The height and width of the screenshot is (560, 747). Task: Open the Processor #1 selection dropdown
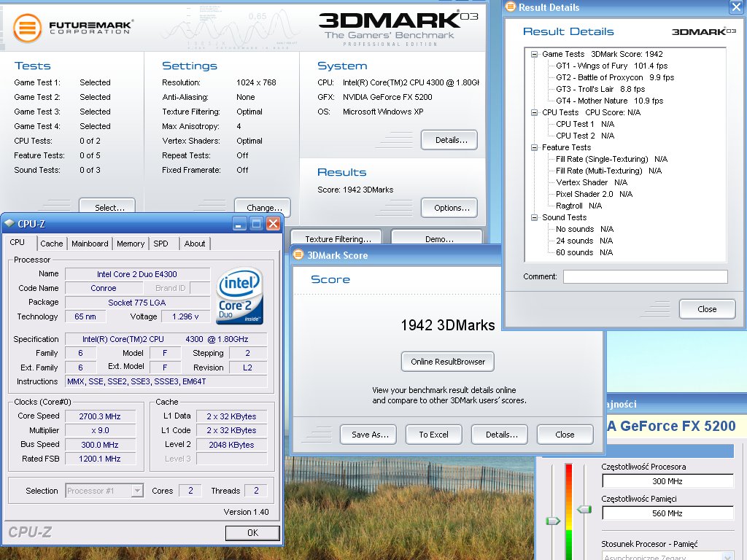pos(137,491)
